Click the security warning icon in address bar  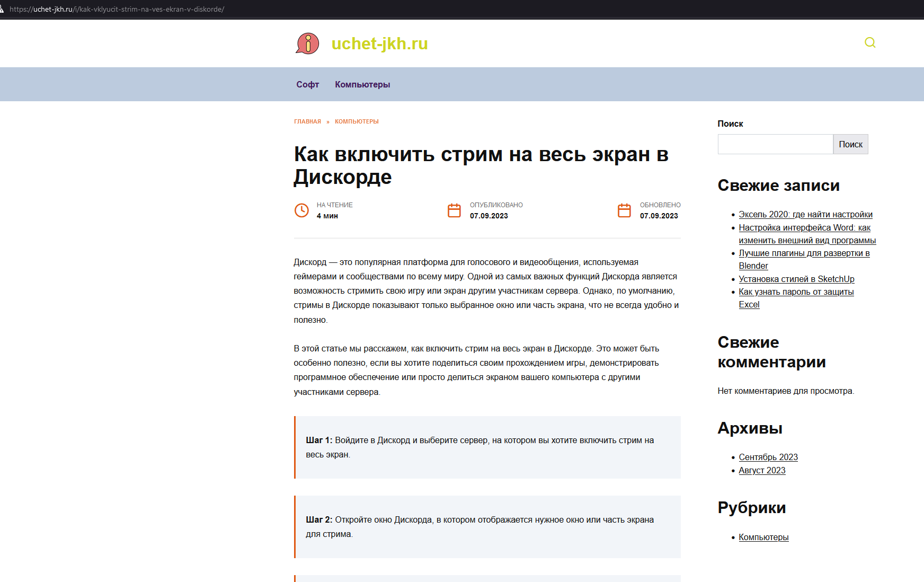click(x=2, y=9)
